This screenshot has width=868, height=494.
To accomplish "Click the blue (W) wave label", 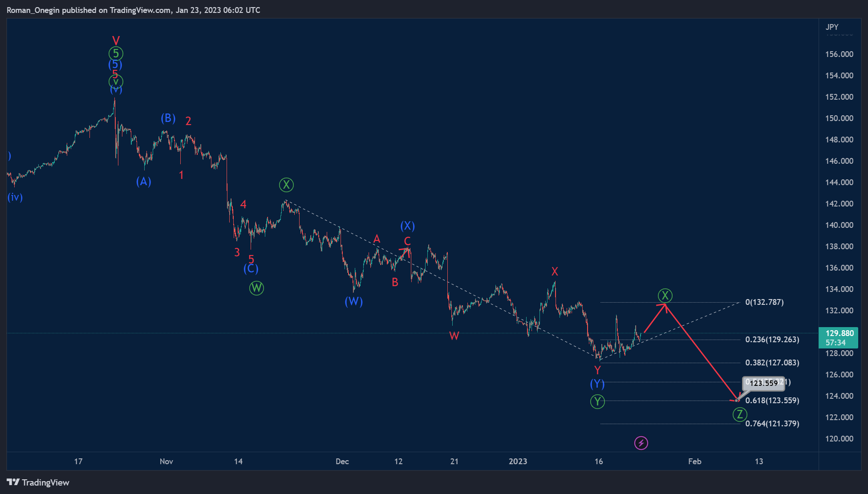I will (x=354, y=301).
